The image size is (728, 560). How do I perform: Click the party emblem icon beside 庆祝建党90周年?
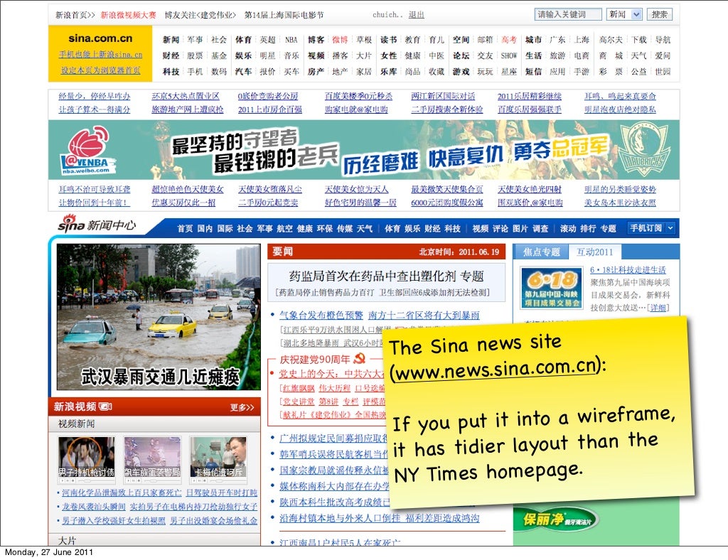coord(359,358)
